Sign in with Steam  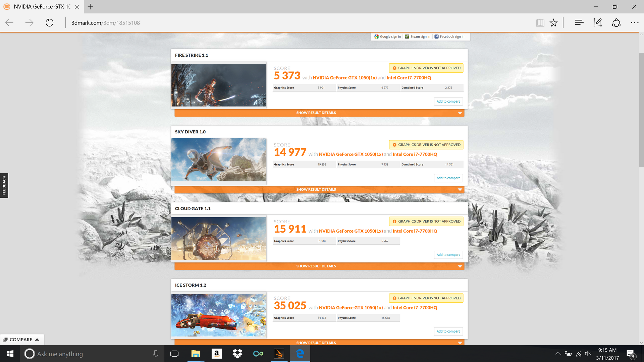point(418,37)
